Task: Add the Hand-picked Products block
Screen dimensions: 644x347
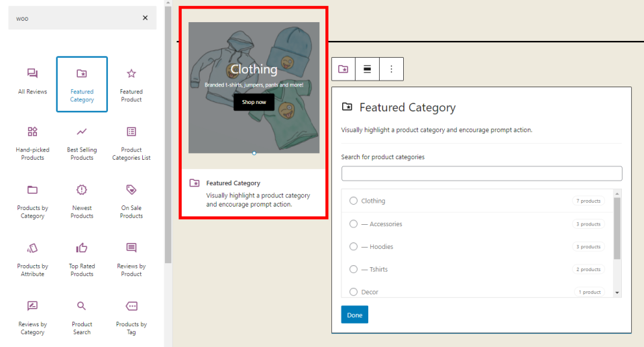Action: [x=32, y=140]
